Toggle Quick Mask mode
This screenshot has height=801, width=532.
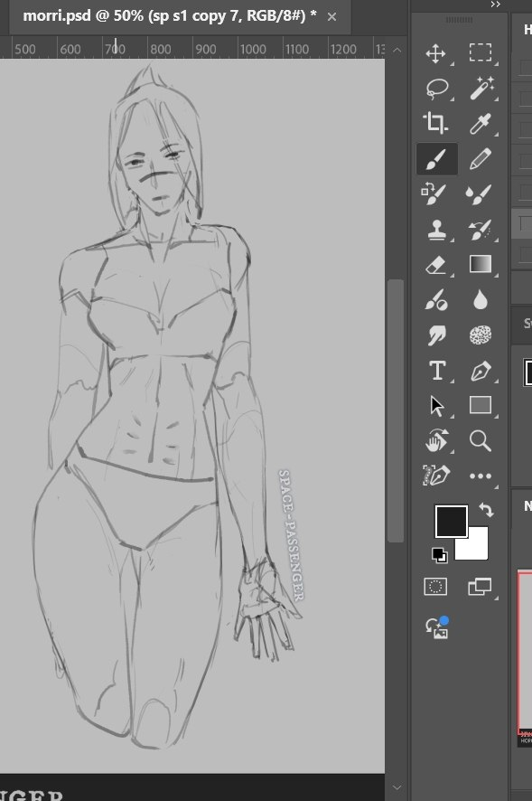coord(435,587)
